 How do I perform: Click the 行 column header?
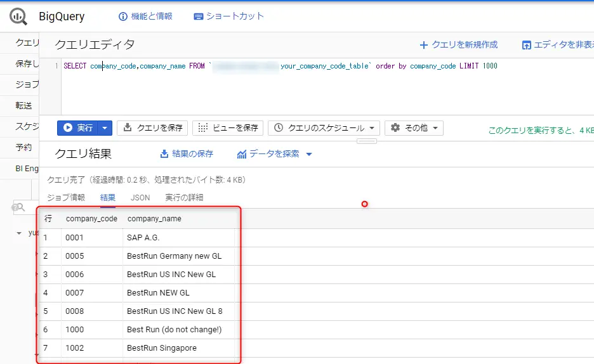[x=48, y=219]
